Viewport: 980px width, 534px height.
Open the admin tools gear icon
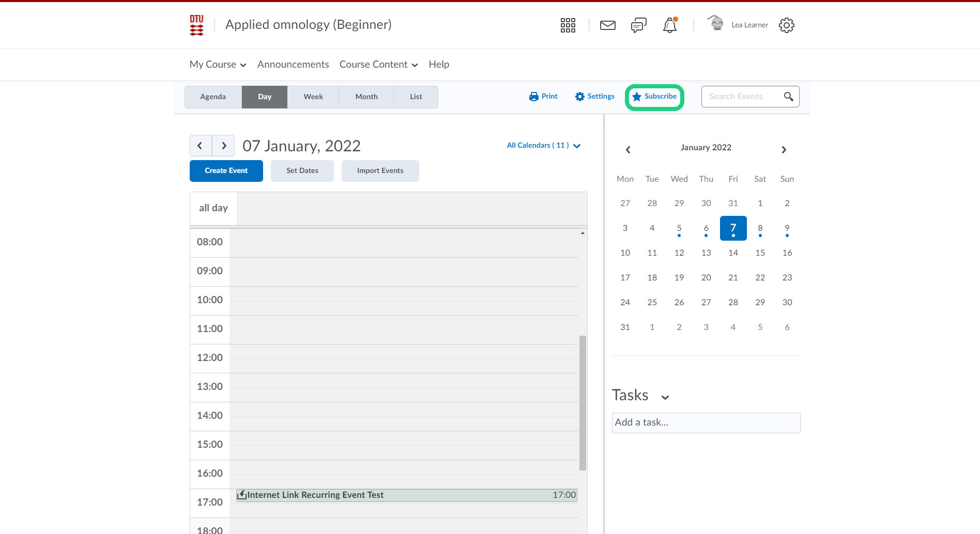tap(786, 25)
